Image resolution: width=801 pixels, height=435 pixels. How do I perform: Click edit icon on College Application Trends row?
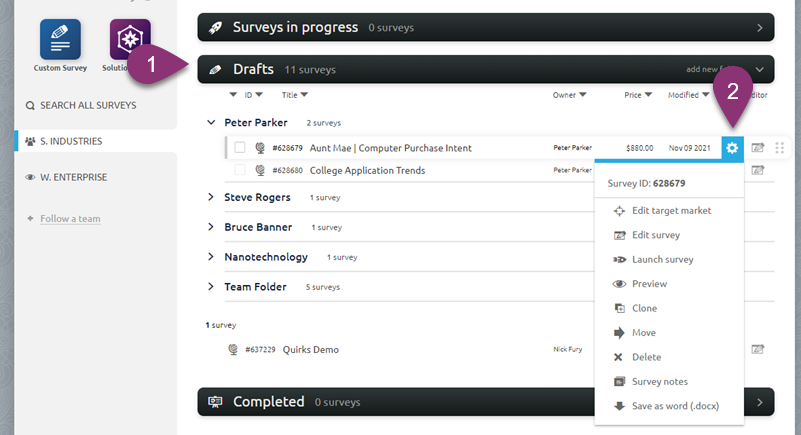point(758,170)
